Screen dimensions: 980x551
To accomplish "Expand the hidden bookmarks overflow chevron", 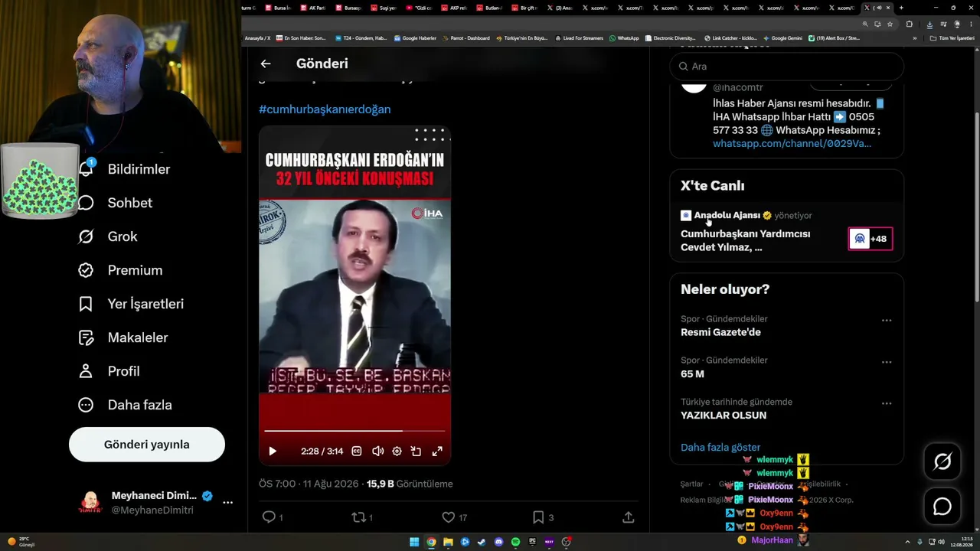I will pyautogui.click(x=915, y=37).
